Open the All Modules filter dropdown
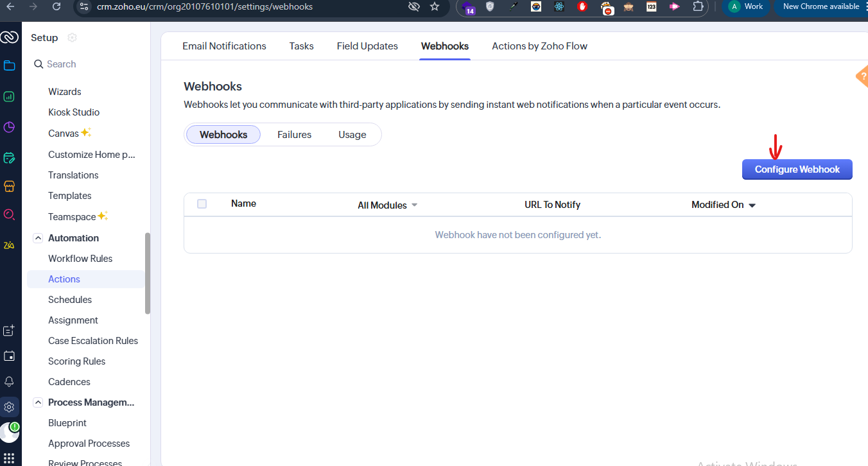The image size is (868, 466). pyautogui.click(x=387, y=205)
